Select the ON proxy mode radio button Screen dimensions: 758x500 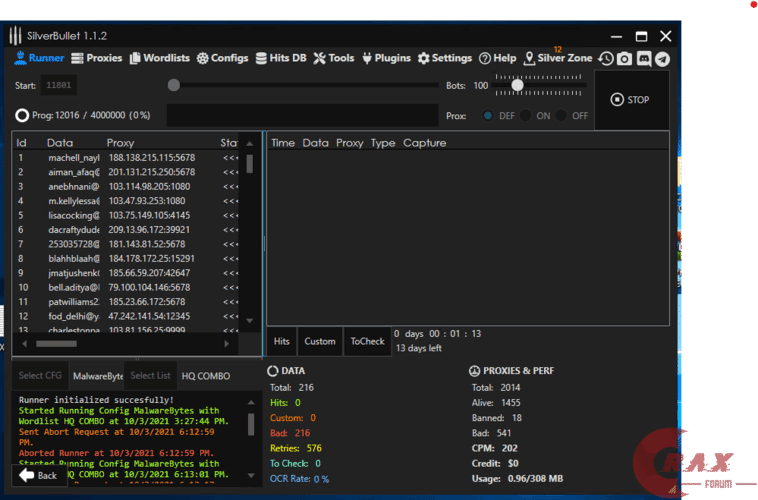pos(526,116)
